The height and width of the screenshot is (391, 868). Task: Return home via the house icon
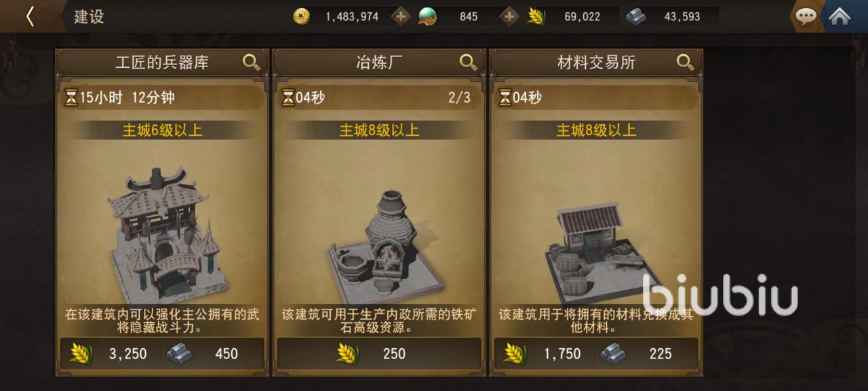click(x=840, y=16)
